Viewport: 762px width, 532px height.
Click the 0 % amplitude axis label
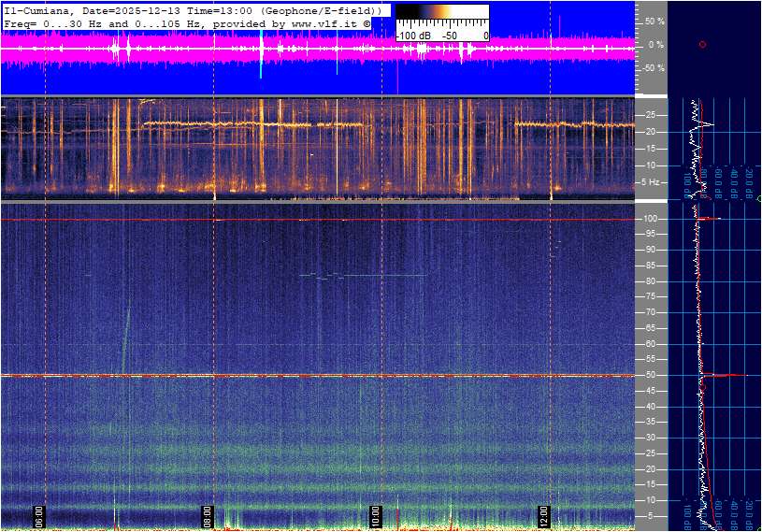coord(655,44)
